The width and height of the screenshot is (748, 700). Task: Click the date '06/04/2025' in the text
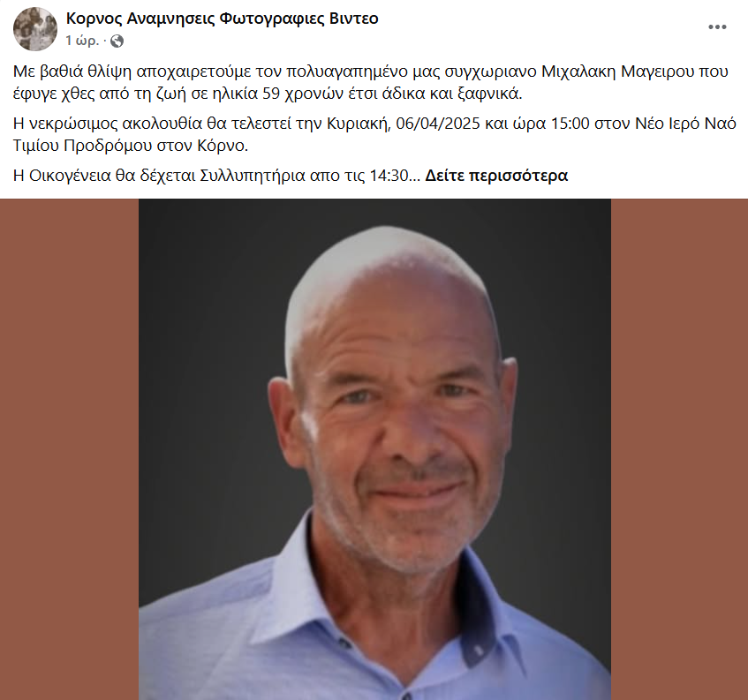(437, 124)
